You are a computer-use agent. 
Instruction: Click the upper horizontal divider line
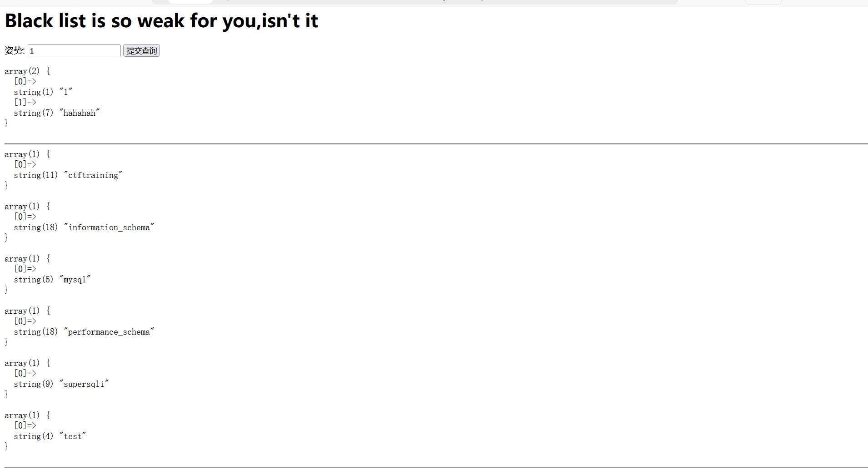434,144
